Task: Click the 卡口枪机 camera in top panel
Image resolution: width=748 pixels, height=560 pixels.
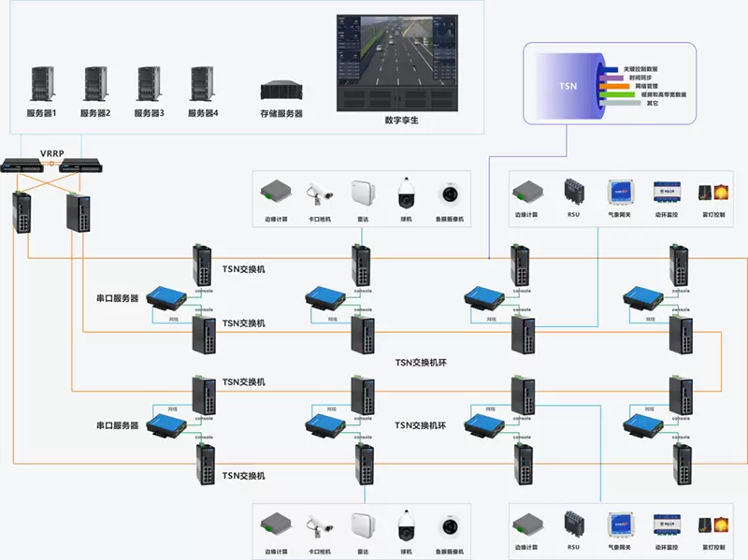Action: tap(321, 195)
